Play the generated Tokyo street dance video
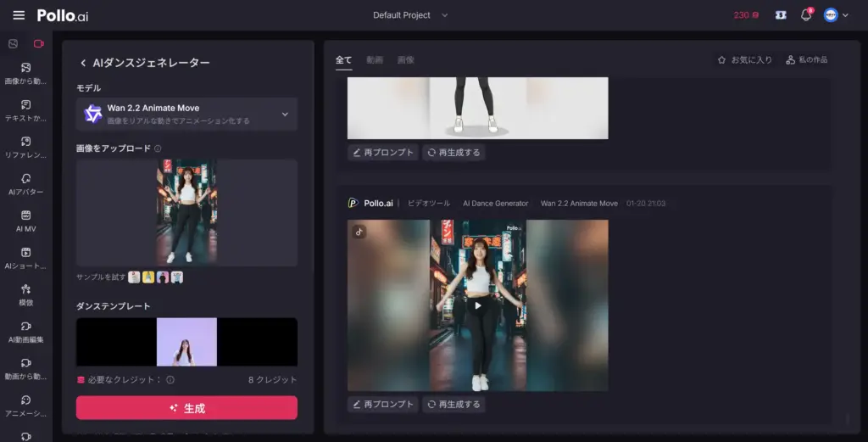 coord(477,305)
